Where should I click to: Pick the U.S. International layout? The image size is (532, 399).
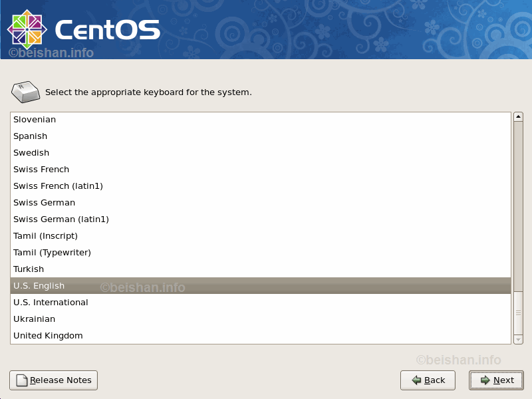pos(51,303)
